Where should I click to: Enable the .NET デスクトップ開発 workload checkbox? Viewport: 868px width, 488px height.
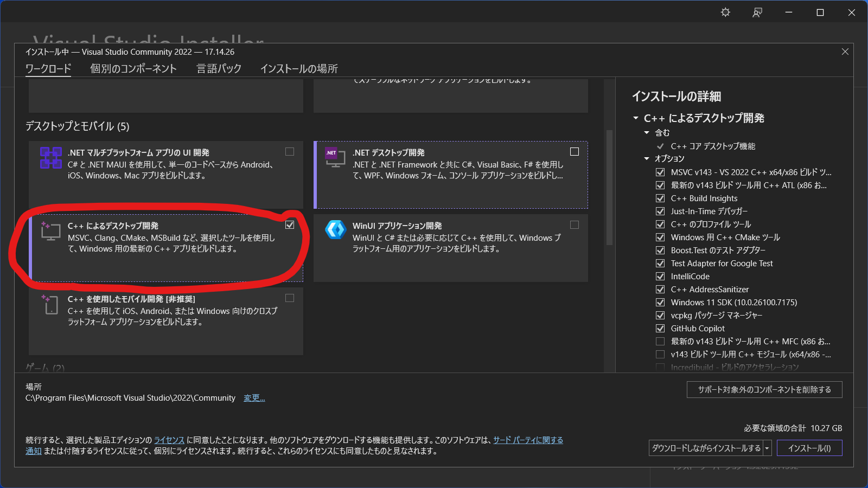[x=575, y=152]
